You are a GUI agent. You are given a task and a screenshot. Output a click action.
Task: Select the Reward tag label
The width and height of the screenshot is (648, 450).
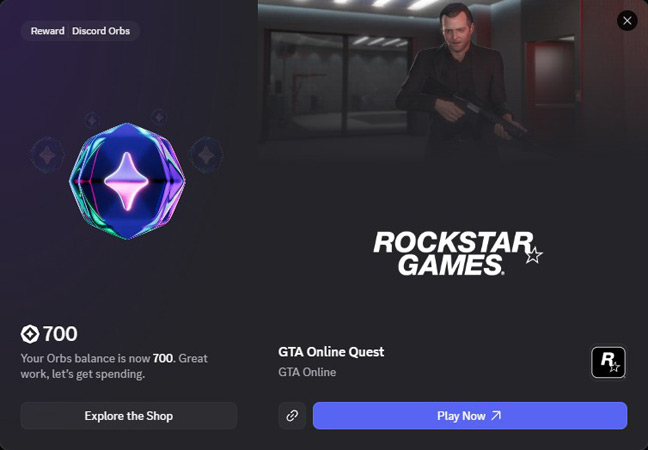pyautogui.click(x=48, y=31)
